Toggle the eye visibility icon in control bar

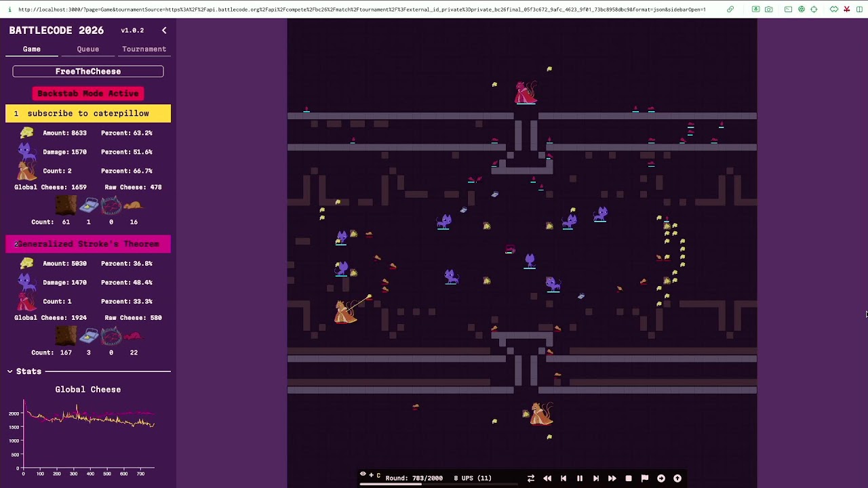[363, 474]
